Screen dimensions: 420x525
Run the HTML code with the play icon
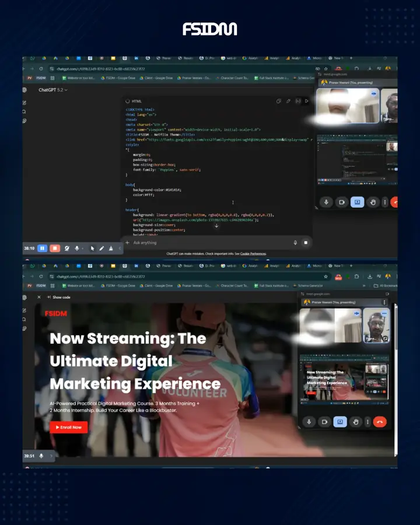[306, 101]
